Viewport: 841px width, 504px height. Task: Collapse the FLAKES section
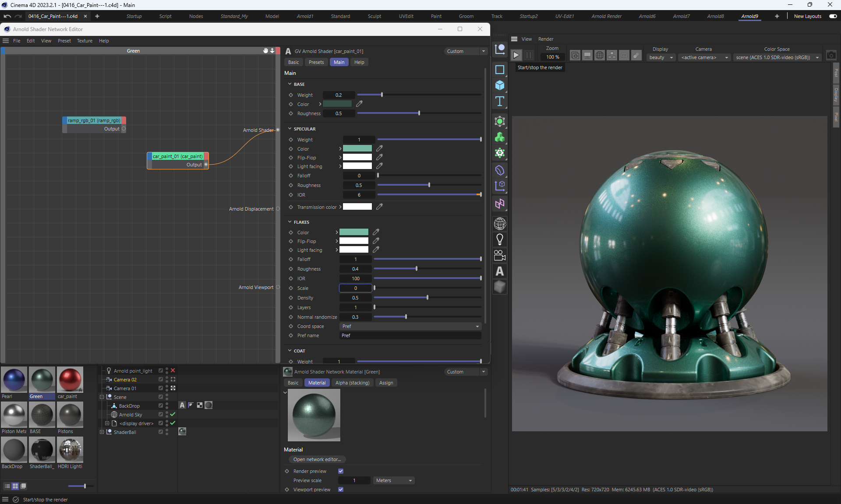[290, 222]
